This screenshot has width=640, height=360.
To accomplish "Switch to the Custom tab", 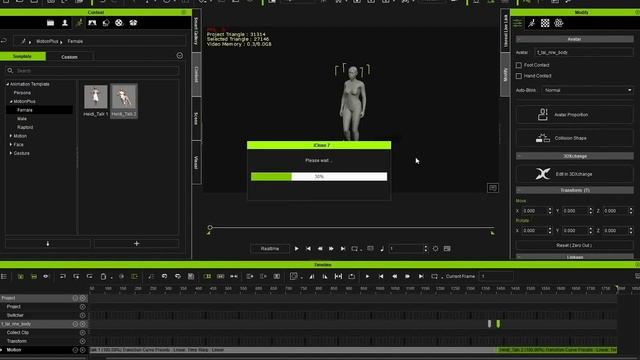I will [x=69, y=57].
